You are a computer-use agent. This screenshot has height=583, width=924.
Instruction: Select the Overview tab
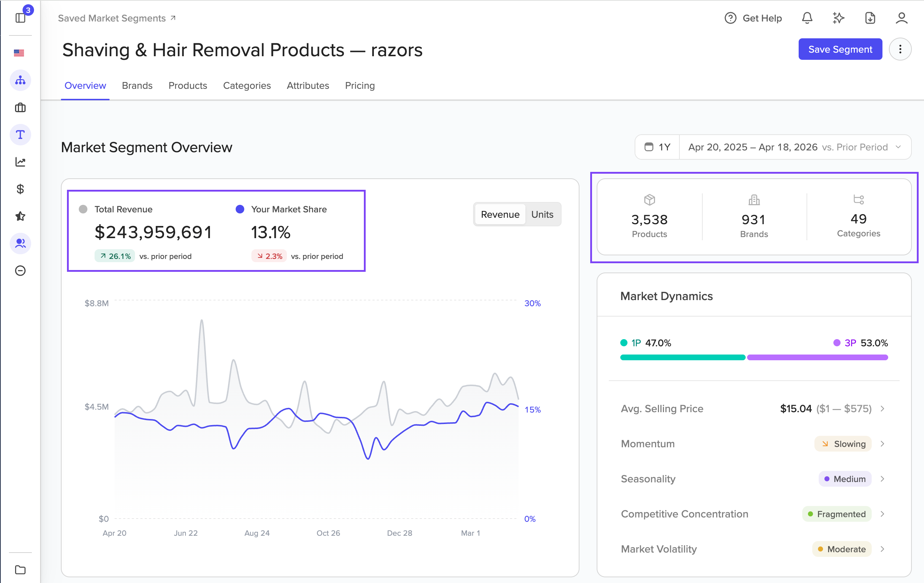[85, 85]
